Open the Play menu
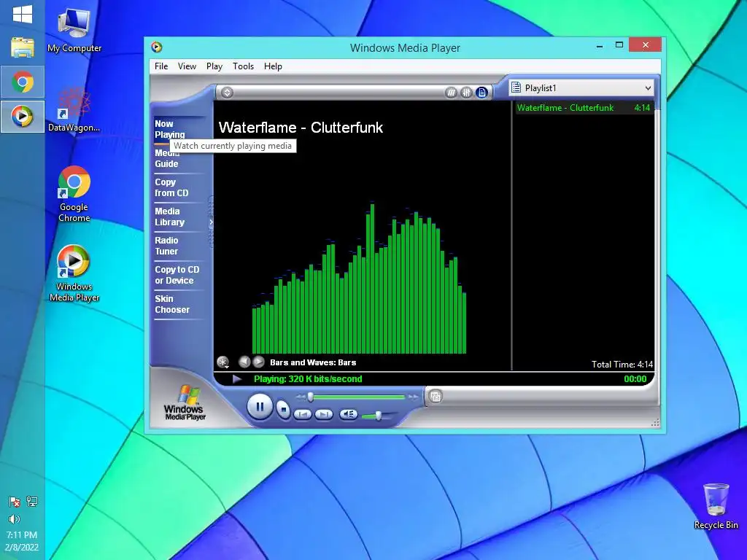 214,66
